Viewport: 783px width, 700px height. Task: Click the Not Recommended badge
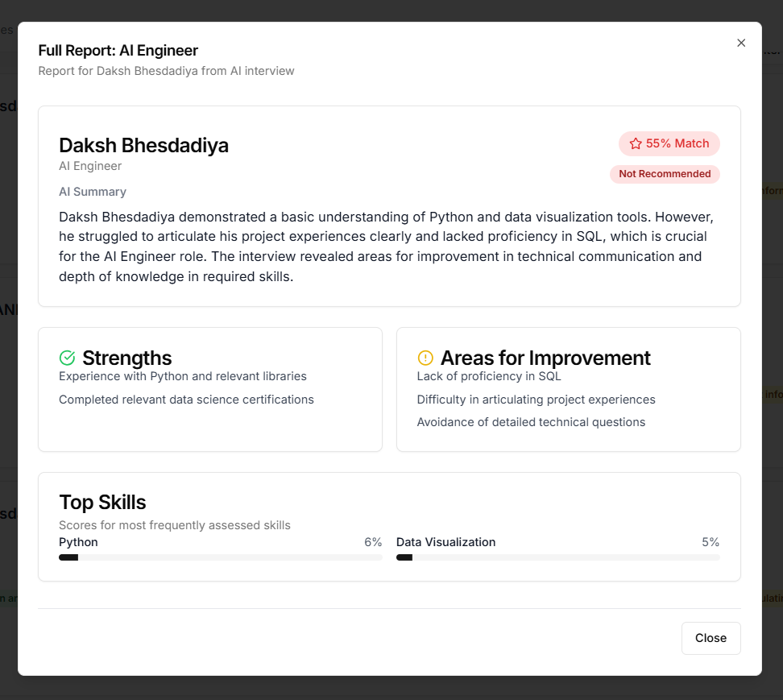pyautogui.click(x=665, y=174)
